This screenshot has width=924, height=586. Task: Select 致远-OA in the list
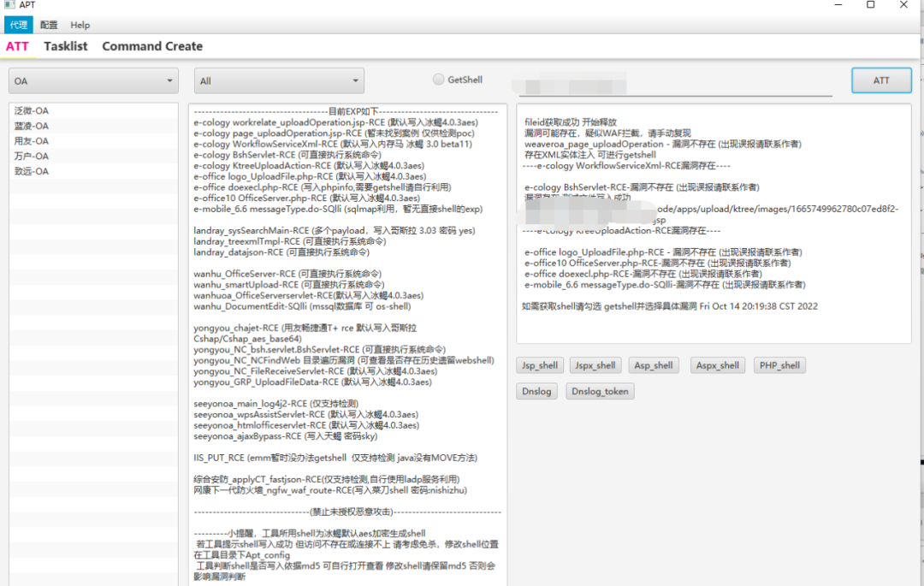93,171
